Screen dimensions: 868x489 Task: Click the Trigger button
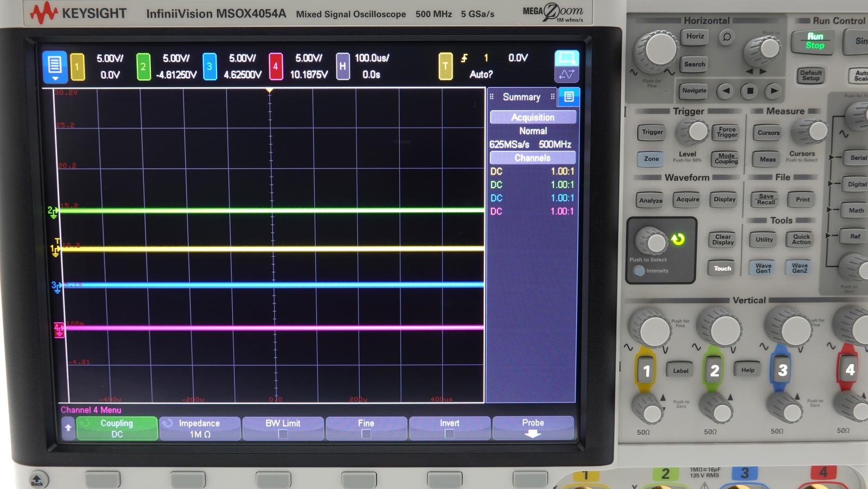click(x=652, y=132)
